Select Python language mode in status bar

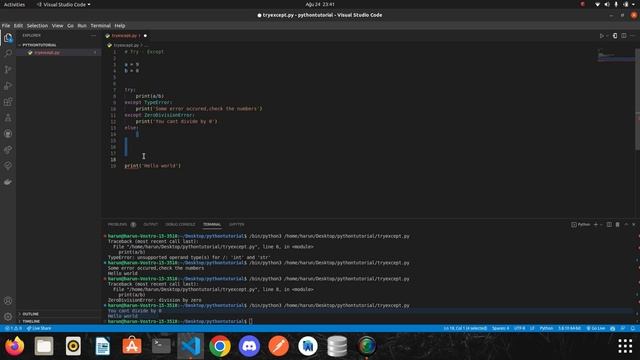546,328
